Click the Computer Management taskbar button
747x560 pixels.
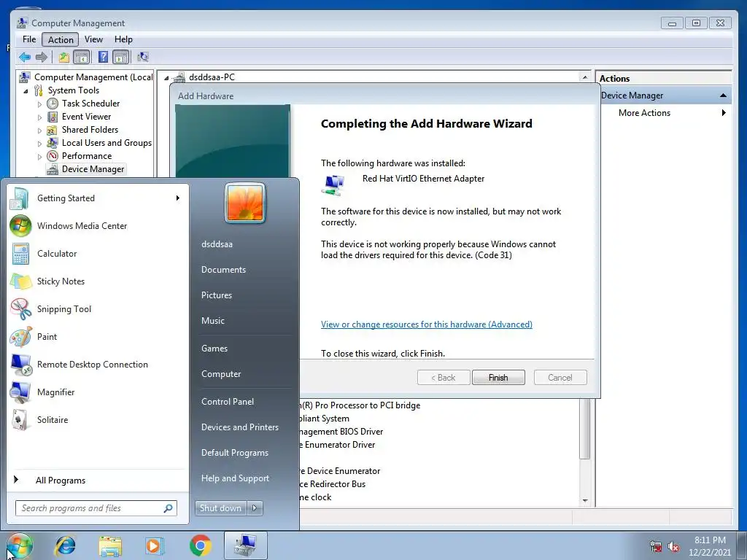pos(246,545)
